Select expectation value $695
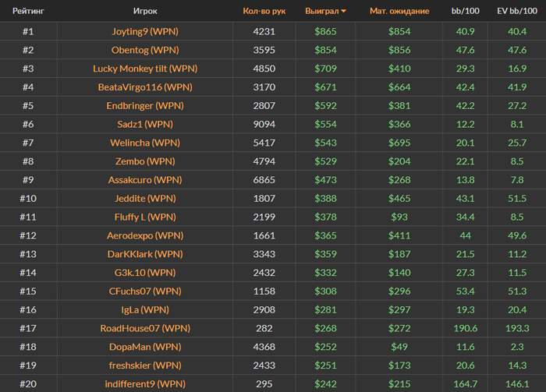This screenshot has width=546, height=392. pyautogui.click(x=399, y=143)
